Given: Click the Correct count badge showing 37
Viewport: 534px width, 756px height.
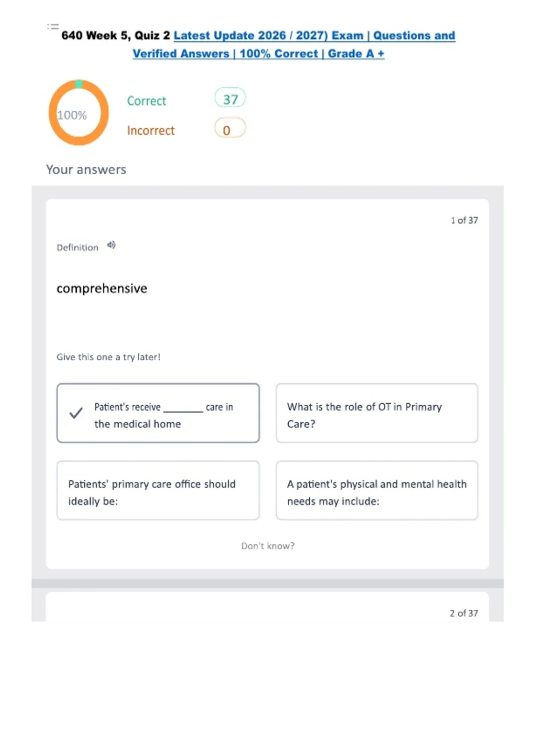Looking at the screenshot, I should click(x=230, y=98).
